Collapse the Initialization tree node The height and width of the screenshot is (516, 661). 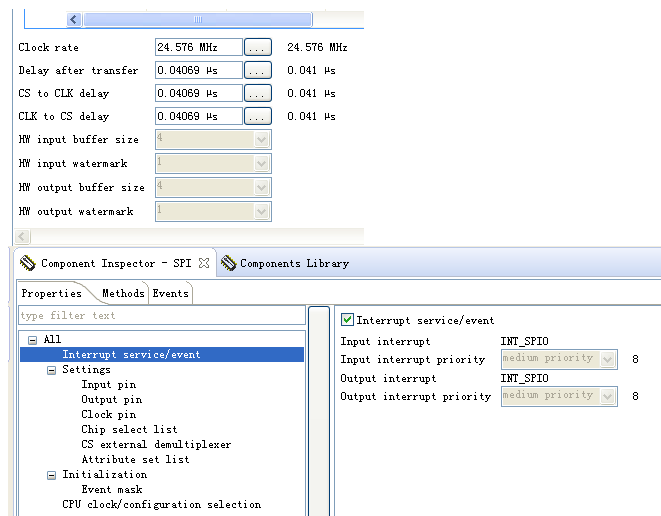[x=51, y=475]
